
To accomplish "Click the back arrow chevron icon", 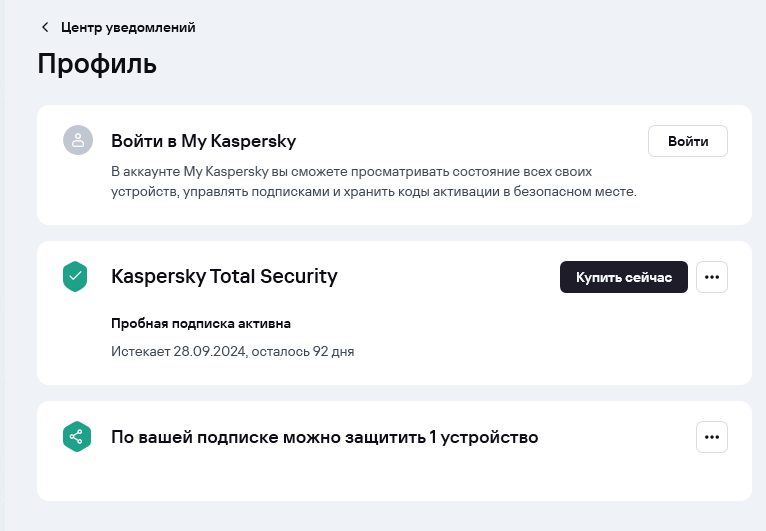I will [45, 27].
